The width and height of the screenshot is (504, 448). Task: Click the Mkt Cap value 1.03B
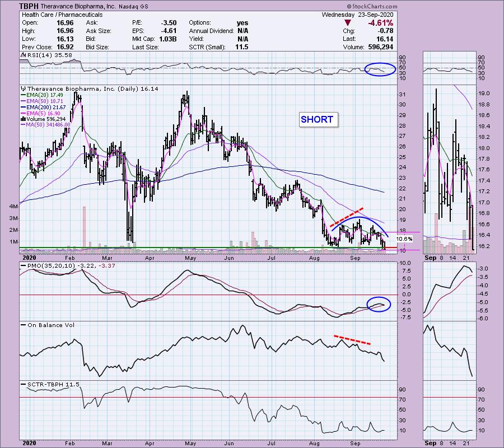[168, 39]
